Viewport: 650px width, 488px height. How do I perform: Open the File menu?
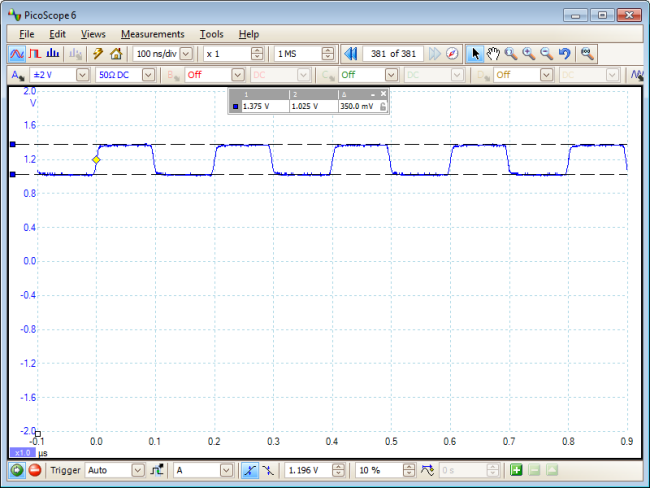tap(27, 34)
